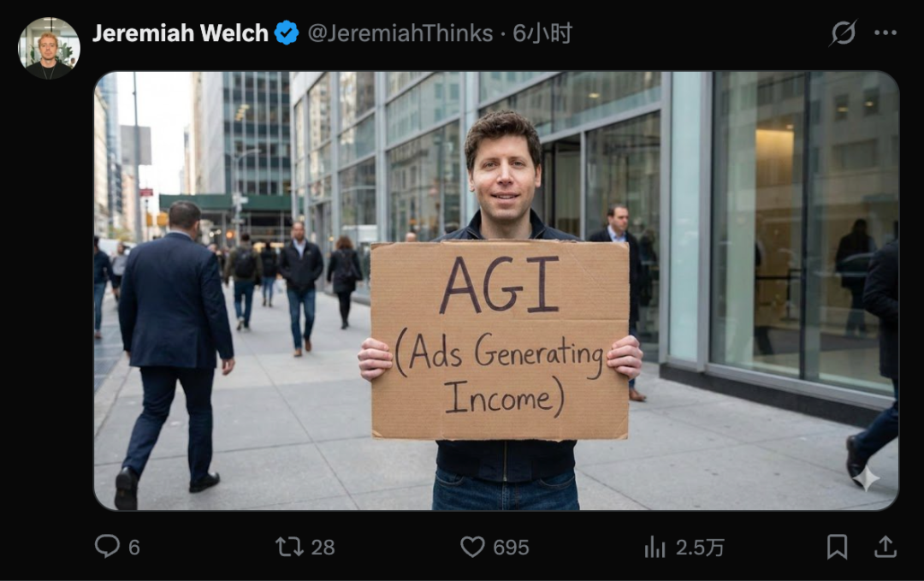Click the like count 695
Image resolution: width=924 pixels, height=581 pixels.
pyautogui.click(x=511, y=548)
